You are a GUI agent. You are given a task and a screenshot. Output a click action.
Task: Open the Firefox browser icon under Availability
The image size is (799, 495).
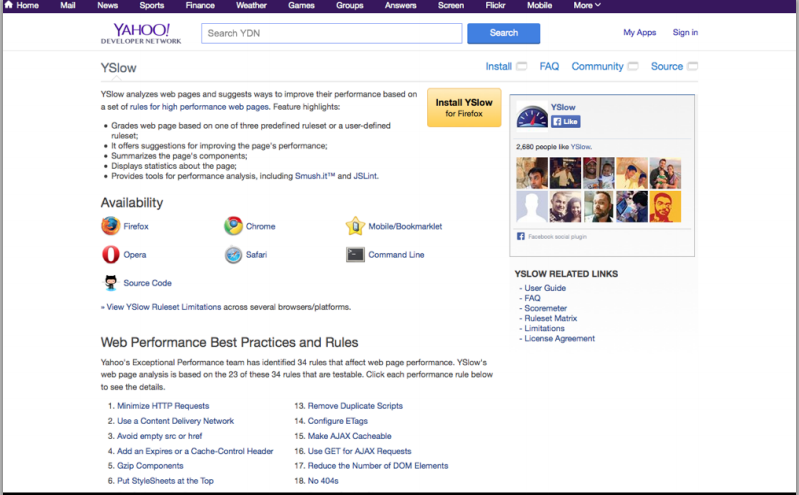[x=110, y=226]
